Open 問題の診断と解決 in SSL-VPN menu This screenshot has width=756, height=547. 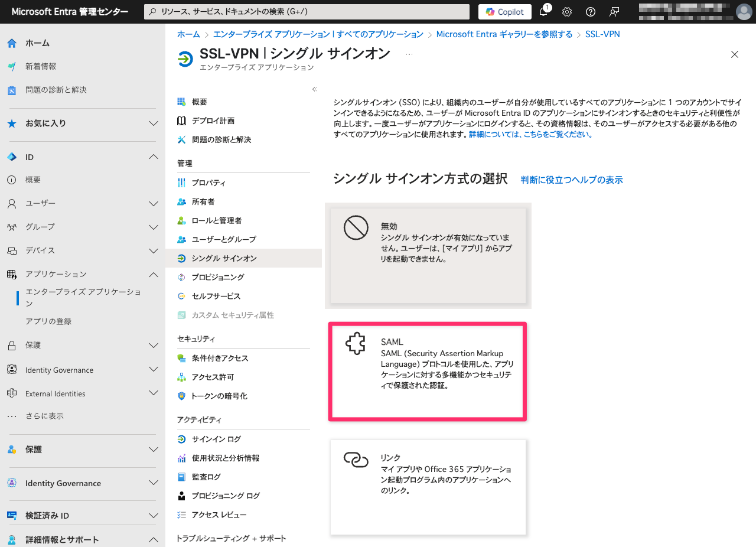click(x=221, y=140)
